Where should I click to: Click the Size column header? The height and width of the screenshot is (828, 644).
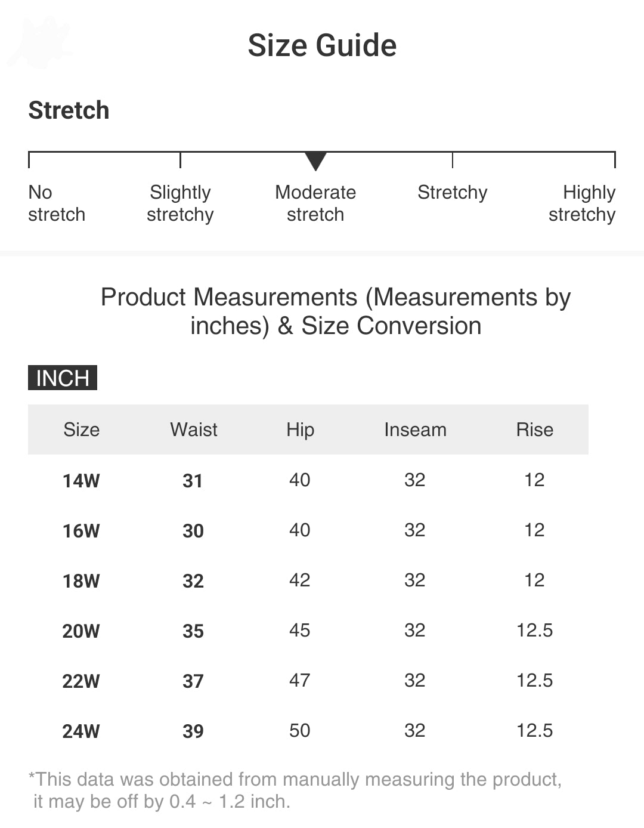pyautogui.click(x=82, y=430)
